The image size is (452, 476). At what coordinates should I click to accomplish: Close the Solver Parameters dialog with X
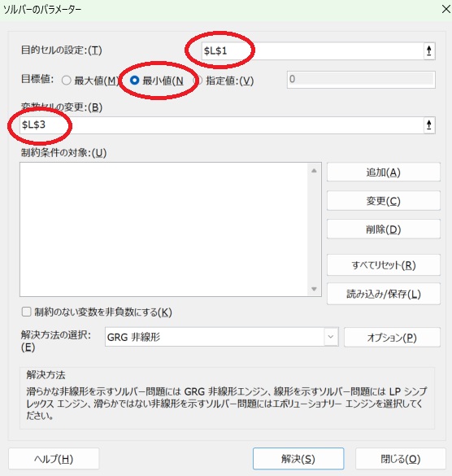pos(445,9)
